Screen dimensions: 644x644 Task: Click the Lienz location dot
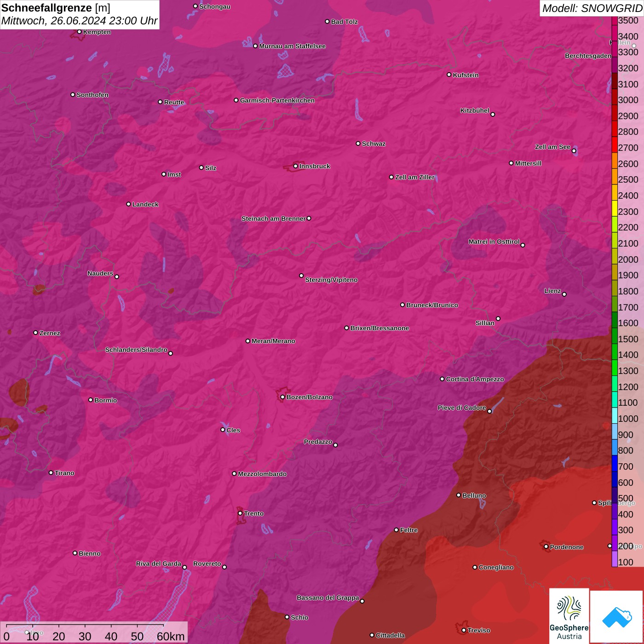[564, 294]
